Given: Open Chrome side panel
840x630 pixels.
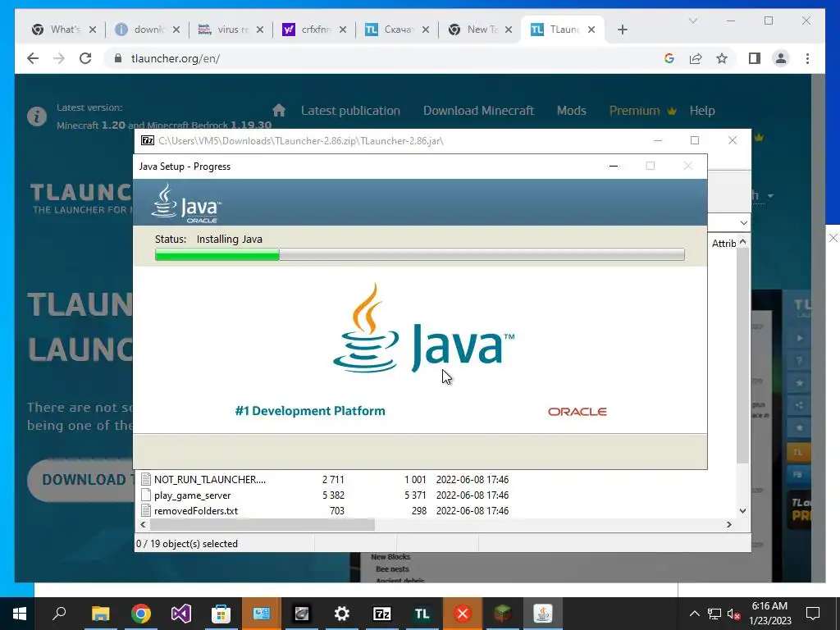Looking at the screenshot, I should 755,58.
